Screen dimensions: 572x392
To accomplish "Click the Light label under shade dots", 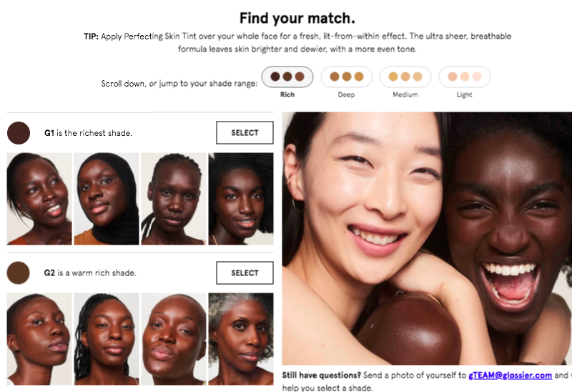I will 464,94.
